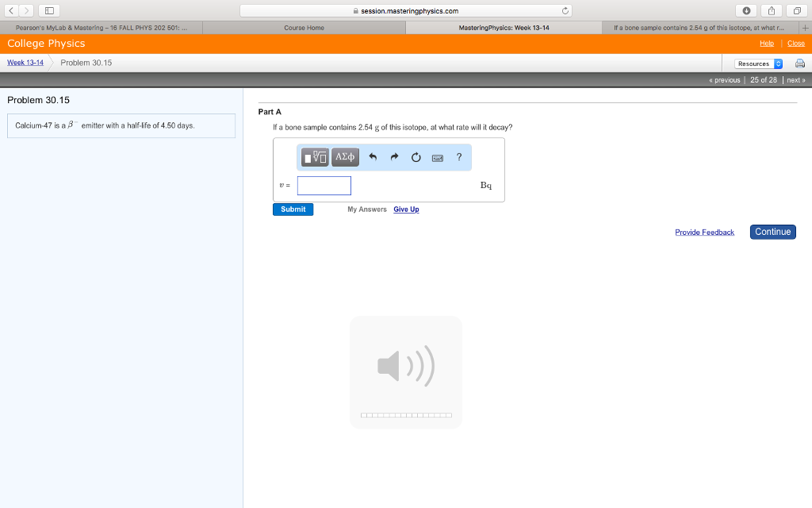Viewport: 812px width, 508px height.
Task: Submit the answer
Action: click(293, 210)
